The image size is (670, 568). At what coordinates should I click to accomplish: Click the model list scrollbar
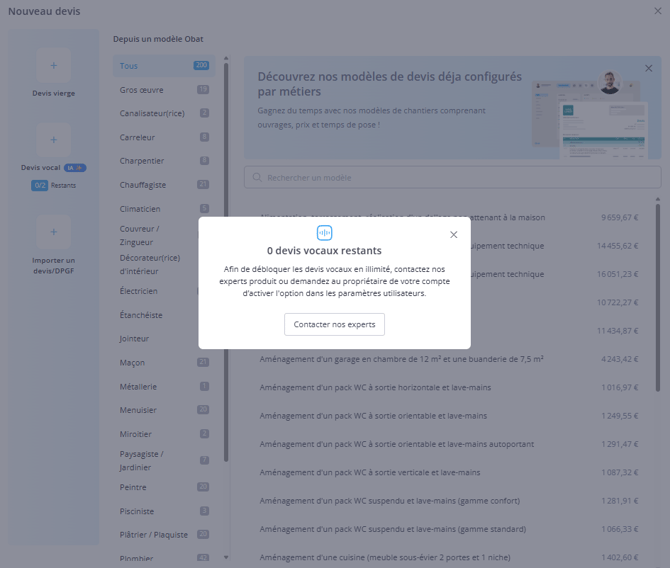657,300
